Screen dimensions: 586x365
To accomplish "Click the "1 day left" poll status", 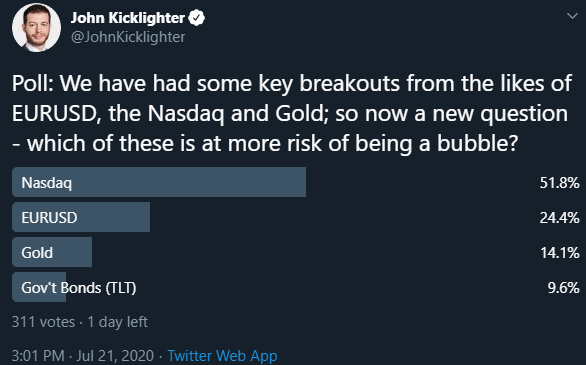I will pos(117,322).
